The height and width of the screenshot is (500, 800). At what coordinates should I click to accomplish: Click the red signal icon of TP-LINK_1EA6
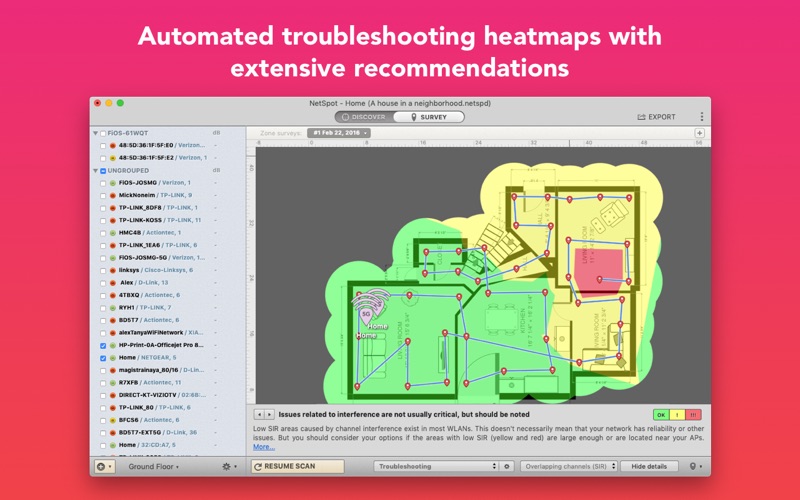tap(113, 245)
